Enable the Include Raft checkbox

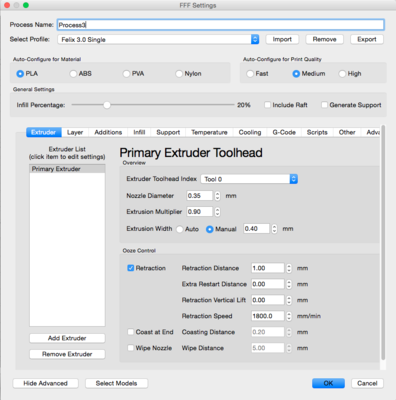coord(267,105)
